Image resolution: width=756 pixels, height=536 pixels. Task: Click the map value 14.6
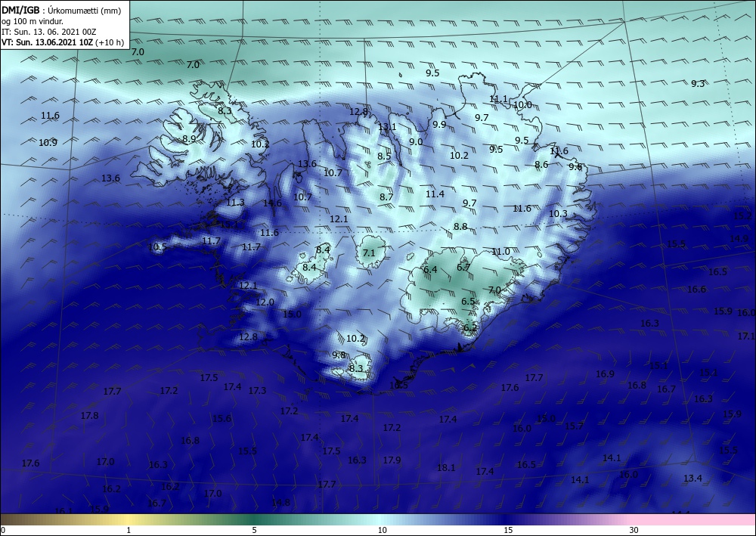click(272, 203)
